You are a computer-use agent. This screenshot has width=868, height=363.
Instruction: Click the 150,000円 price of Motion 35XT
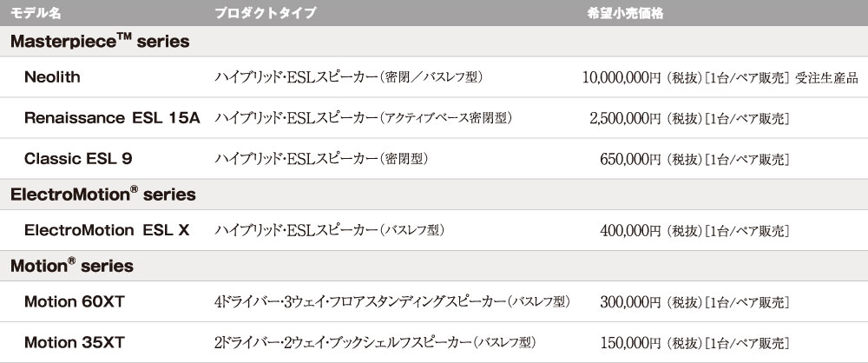coord(630,343)
